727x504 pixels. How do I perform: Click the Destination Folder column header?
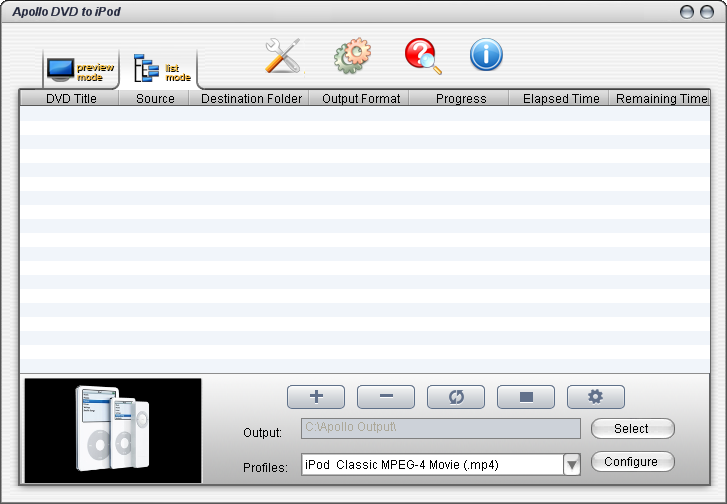coord(251,98)
